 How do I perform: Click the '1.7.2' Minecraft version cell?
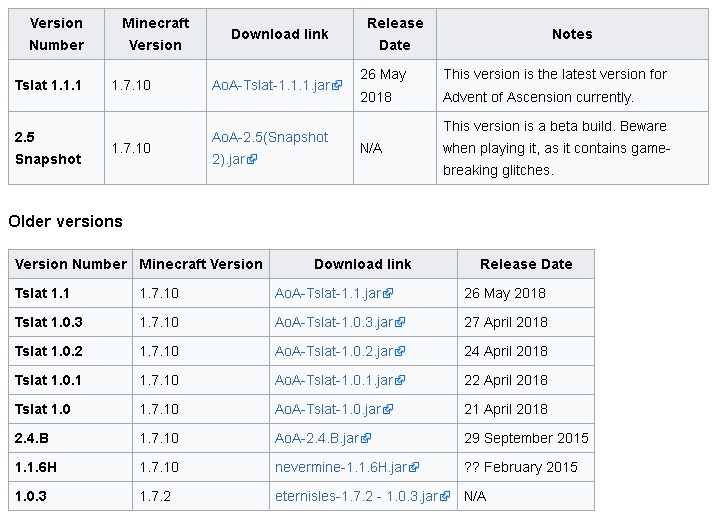201,496
